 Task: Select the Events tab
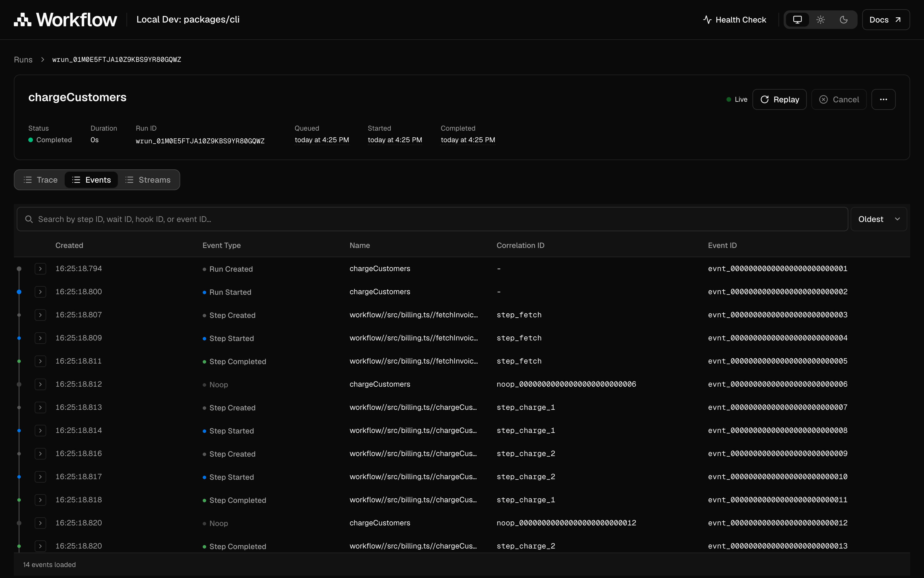(x=91, y=180)
